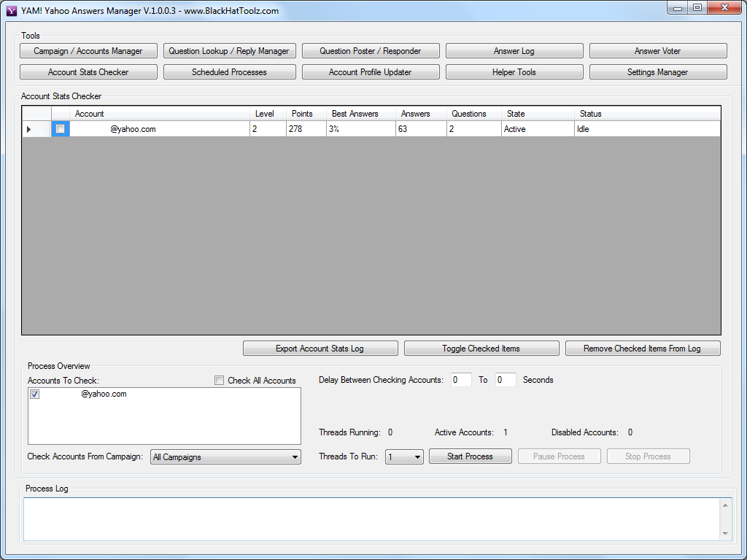Click the maximum delay seconds field

coord(506,380)
